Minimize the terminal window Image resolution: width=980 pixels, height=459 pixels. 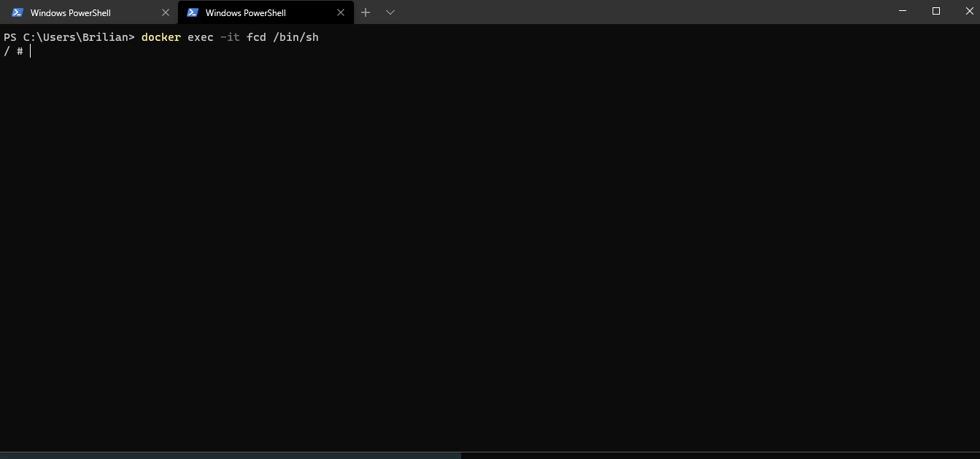tap(903, 11)
